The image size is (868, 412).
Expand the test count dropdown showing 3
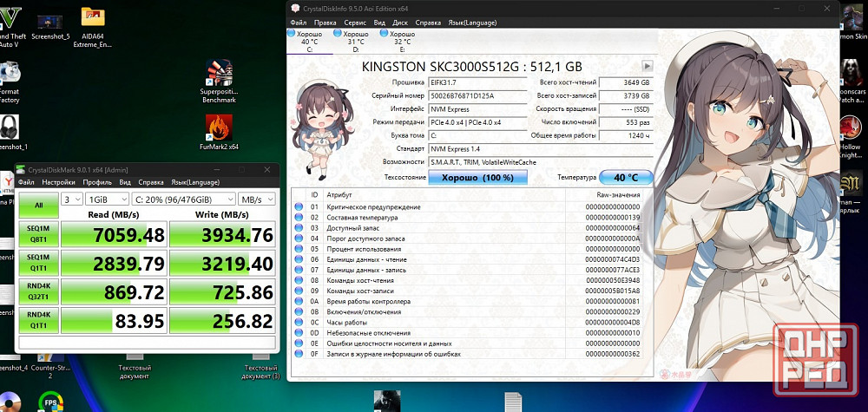click(x=72, y=199)
